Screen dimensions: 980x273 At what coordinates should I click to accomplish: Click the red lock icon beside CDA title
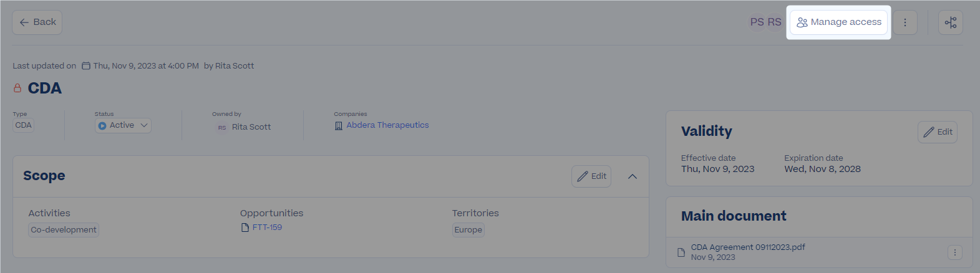coord(17,89)
